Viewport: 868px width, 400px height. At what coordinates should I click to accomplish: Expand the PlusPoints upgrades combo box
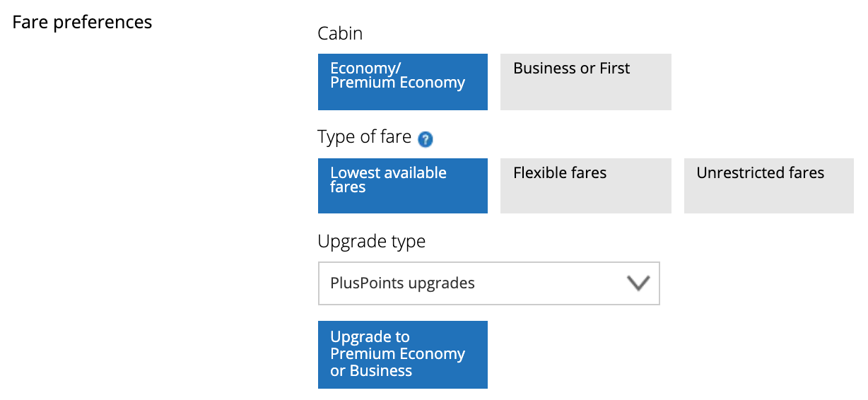click(488, 283)
